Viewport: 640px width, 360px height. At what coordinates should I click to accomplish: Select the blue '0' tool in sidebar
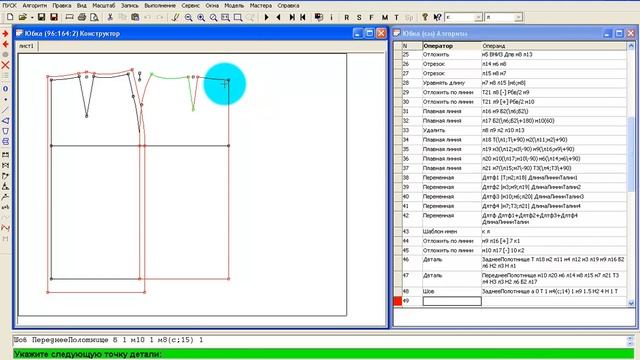click(x=5, y=89)
